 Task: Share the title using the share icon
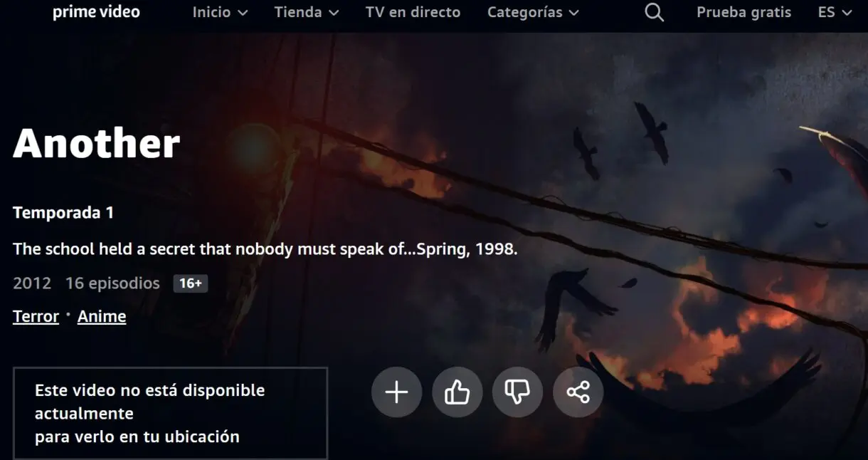pos(578,392)
